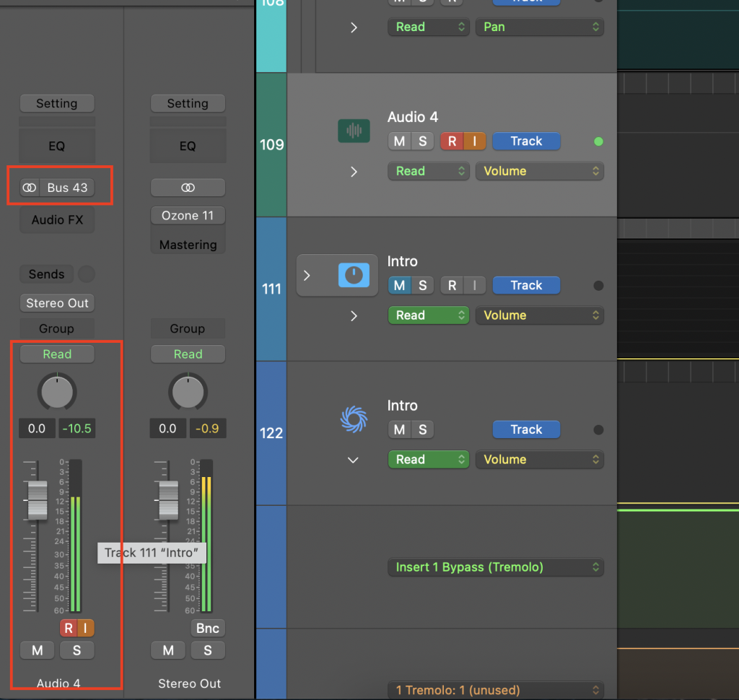This screenshot has width=739, height=700.
Task: Click the grey status dot on track 111
Action: coord(598,286)
